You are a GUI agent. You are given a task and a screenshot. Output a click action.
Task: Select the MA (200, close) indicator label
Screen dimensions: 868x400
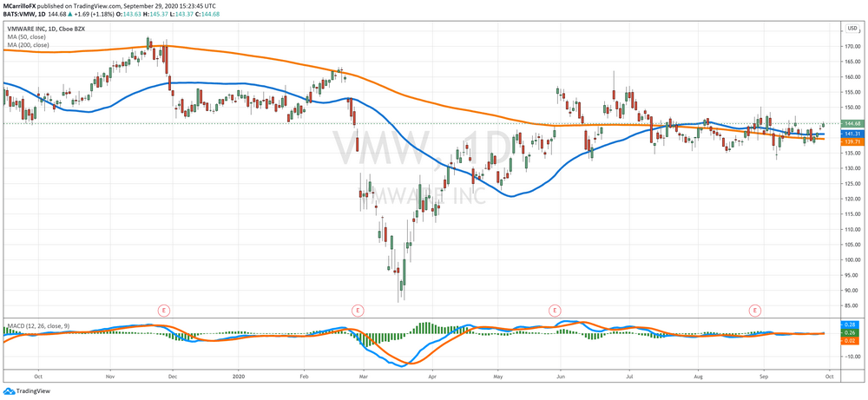pos(28,45)
